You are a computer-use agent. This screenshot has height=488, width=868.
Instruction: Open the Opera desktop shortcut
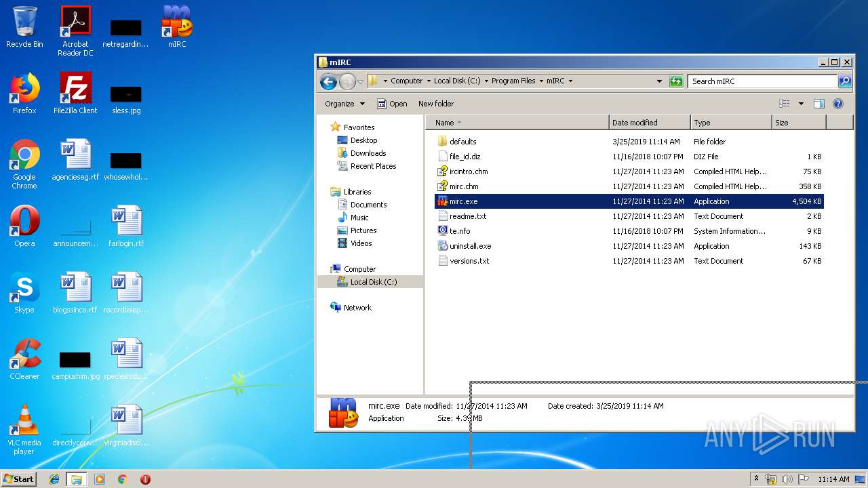[x=24, y=226]
